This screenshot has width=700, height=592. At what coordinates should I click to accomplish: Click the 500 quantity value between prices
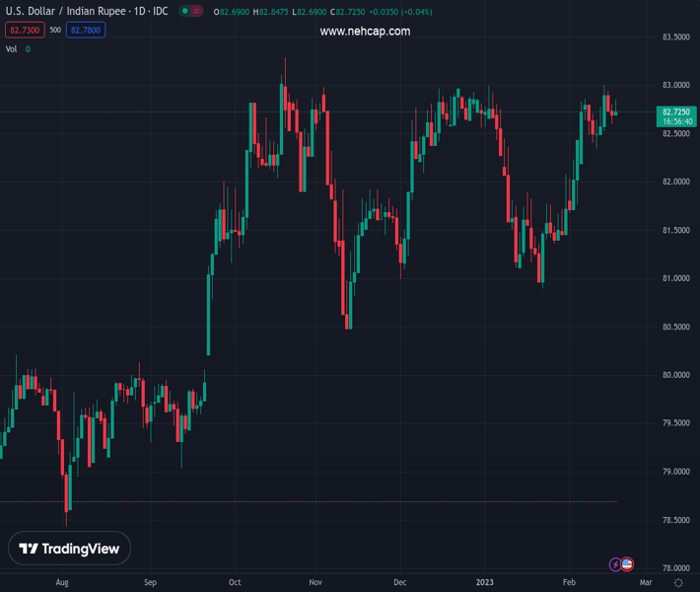(x=55, y=31)
